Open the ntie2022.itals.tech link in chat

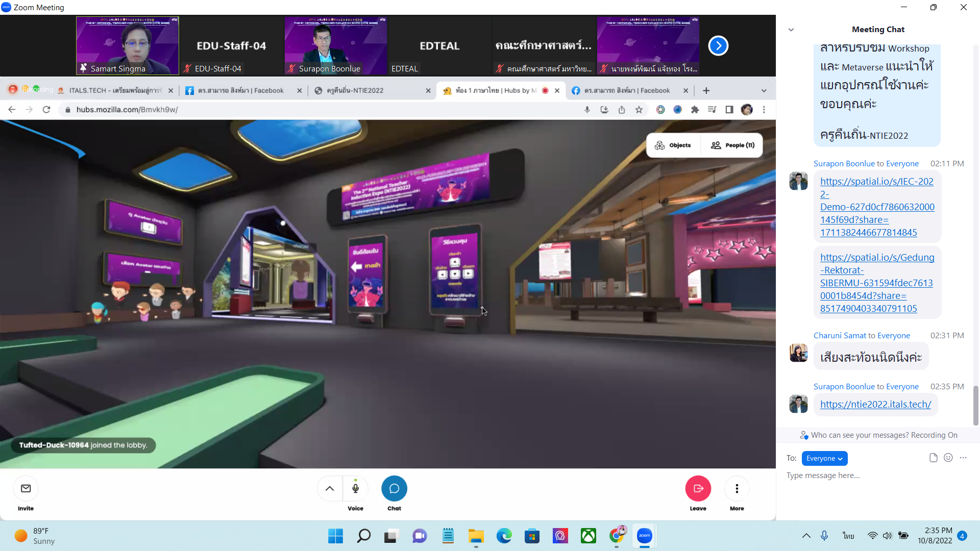coord(875,404)
